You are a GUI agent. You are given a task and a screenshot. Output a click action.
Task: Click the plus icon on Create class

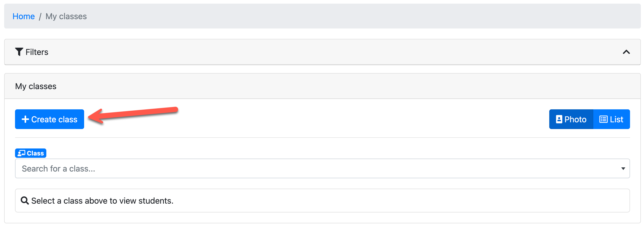[x=25, y=119]
